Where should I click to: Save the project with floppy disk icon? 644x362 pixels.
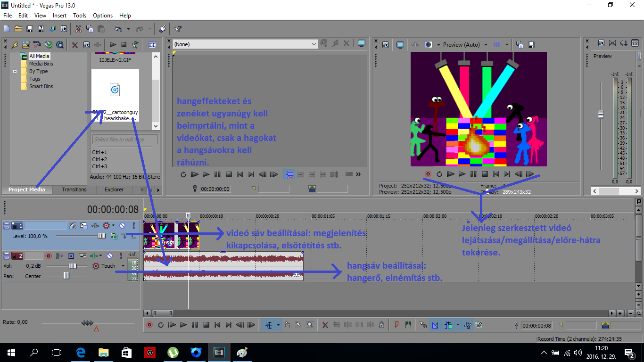click(x=30, y=29)
